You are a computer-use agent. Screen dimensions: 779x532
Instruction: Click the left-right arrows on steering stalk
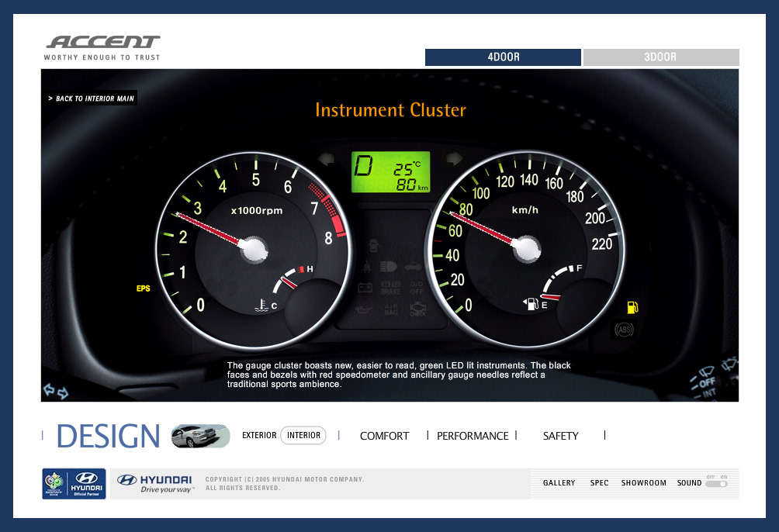56,391
